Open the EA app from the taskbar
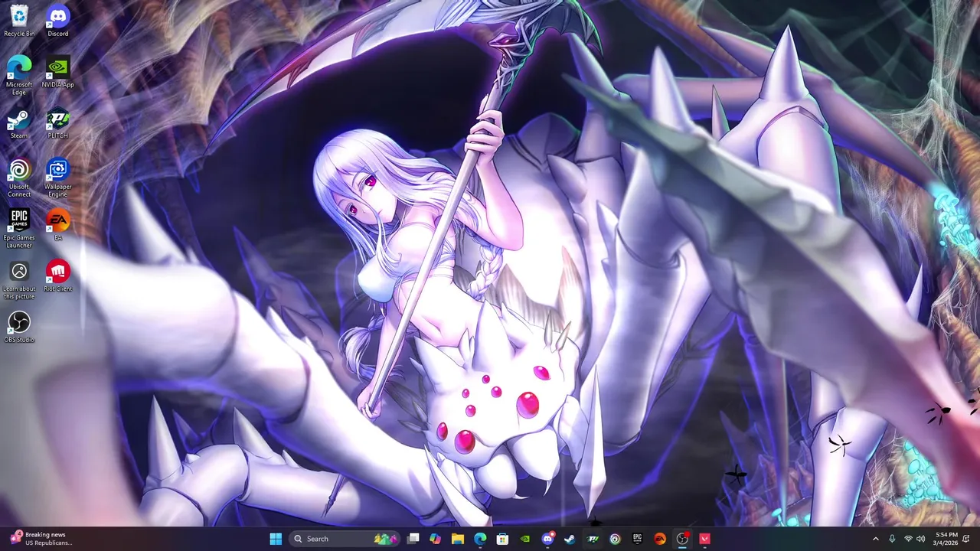 tap(660, 539)
